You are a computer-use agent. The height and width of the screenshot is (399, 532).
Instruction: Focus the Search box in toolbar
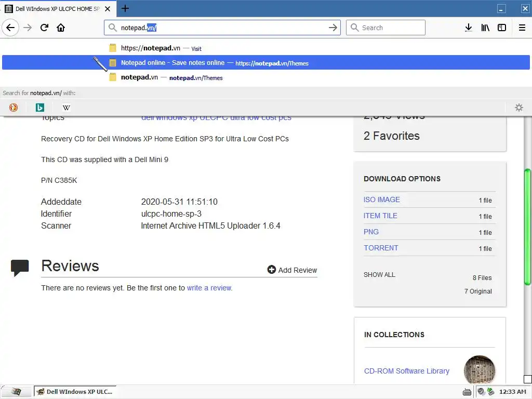point(385,28)
